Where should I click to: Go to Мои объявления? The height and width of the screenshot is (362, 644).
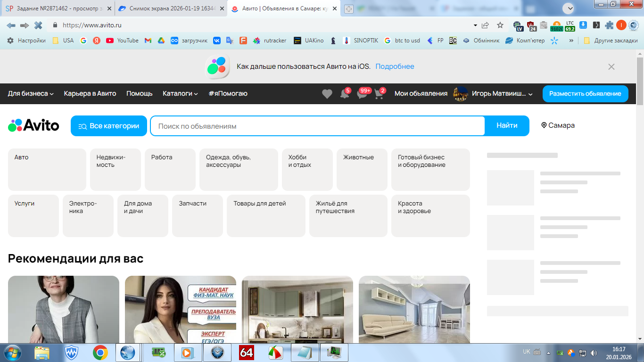pyautogui.click(x=421, y=94)
